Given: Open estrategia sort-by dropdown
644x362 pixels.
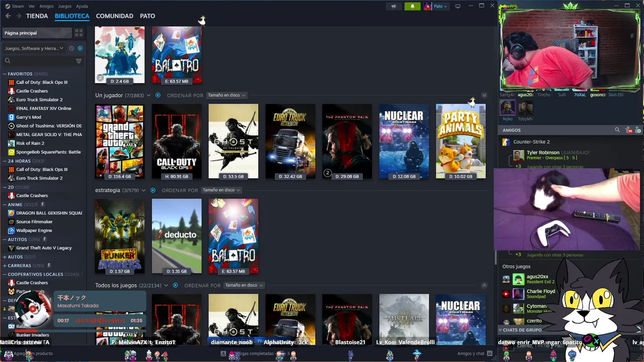Looking at the screenshot, I should pos(221,190).
